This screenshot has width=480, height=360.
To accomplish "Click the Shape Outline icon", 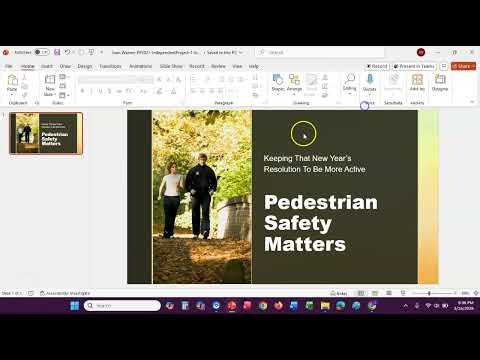I will click(x=324, y=86).
